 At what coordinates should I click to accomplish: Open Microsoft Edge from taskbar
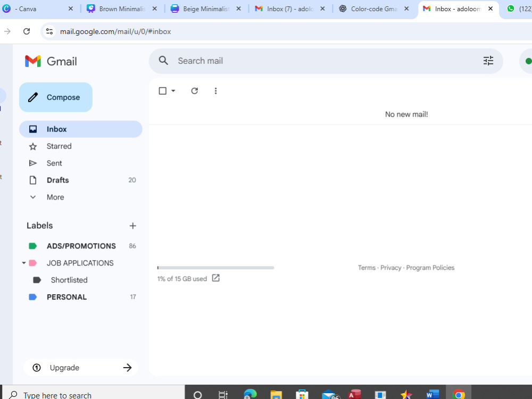click(250, 395)
